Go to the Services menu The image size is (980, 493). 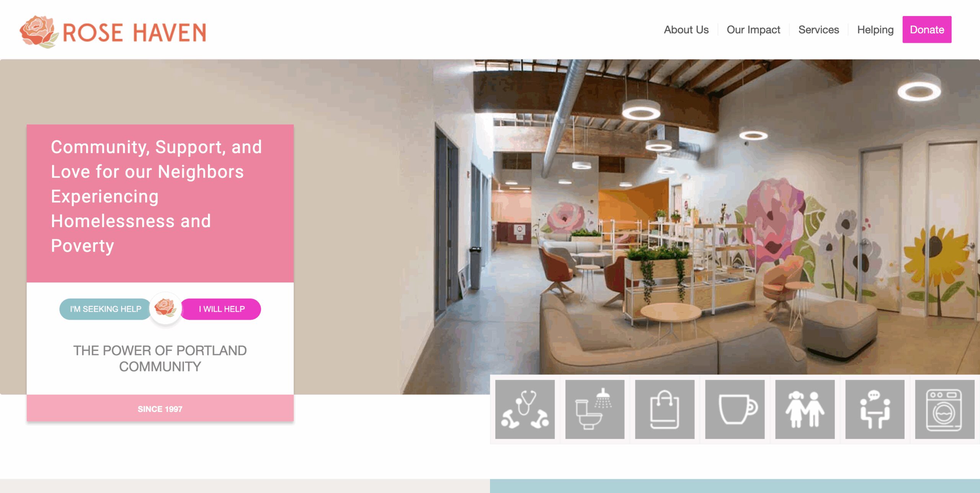(x=818, y=30)
